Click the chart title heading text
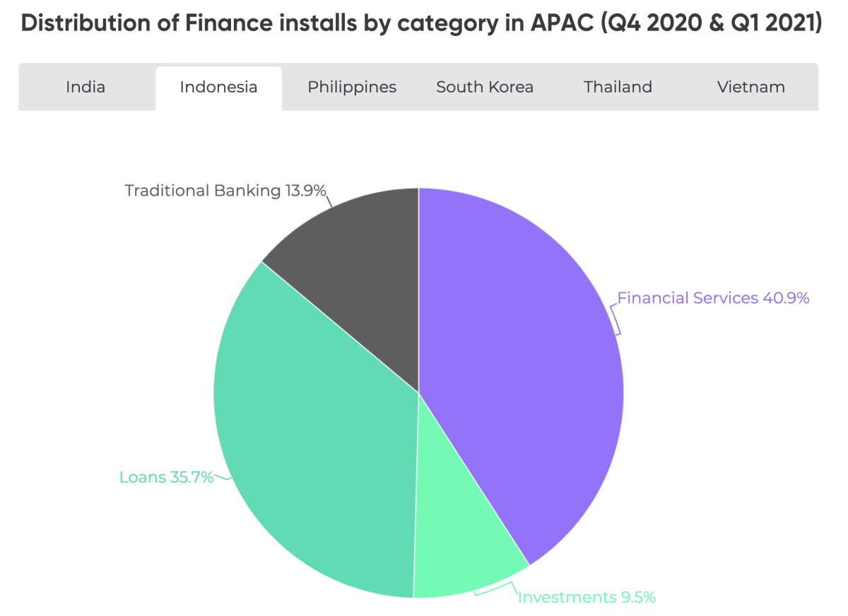 click(x=421, y=23)
